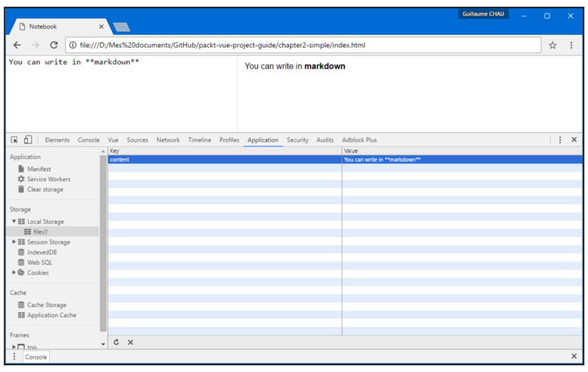Toggle the device toolbar icon

point(28,140)
